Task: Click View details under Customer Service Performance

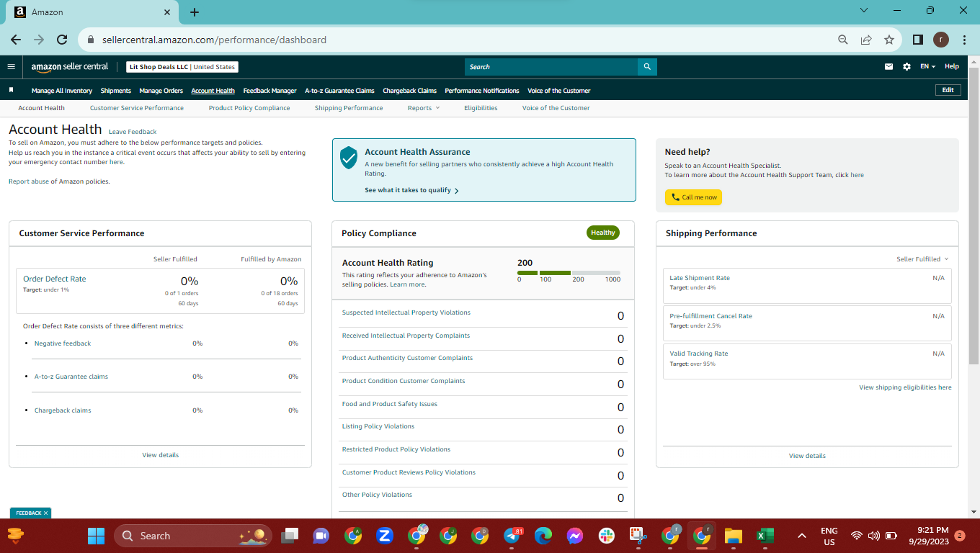Action: click(161, 455)
